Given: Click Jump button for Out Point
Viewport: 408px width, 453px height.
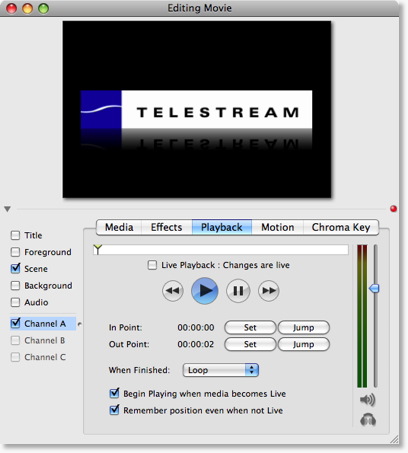Looking at the screenshot, I should pos(304,344).
